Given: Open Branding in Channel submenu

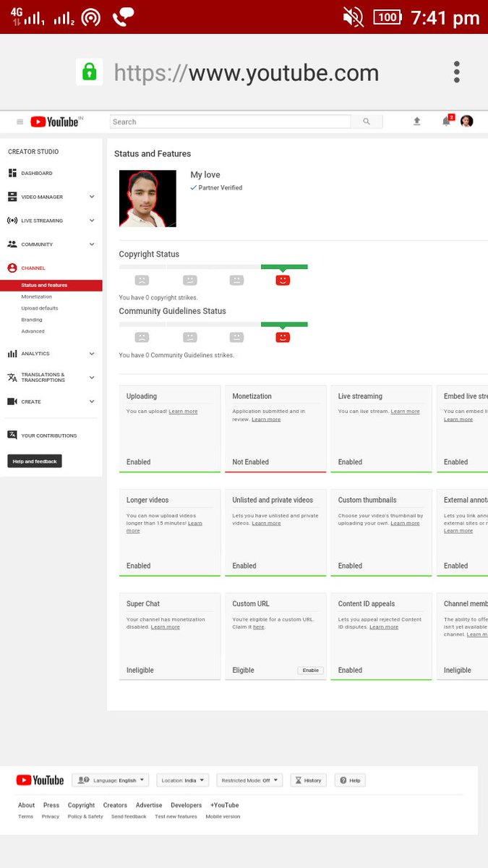Looking at the screenshot, I should (x=32, y=320).
